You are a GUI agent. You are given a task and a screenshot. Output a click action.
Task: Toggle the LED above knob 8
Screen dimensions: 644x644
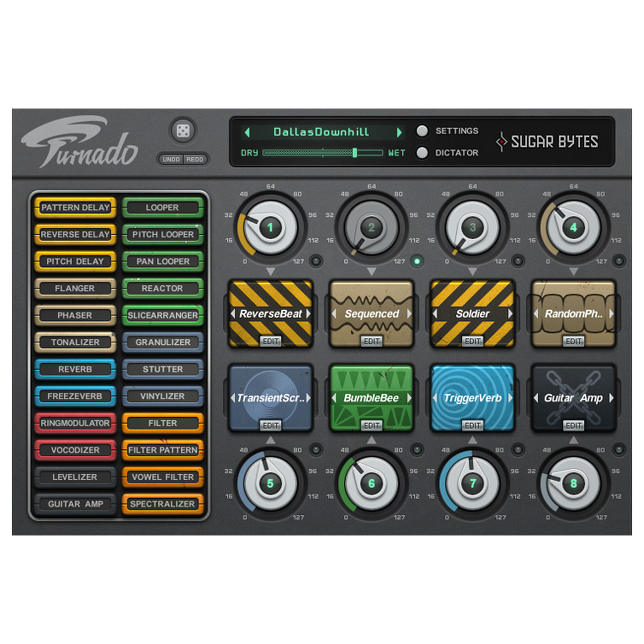click(x=619, y=450)
